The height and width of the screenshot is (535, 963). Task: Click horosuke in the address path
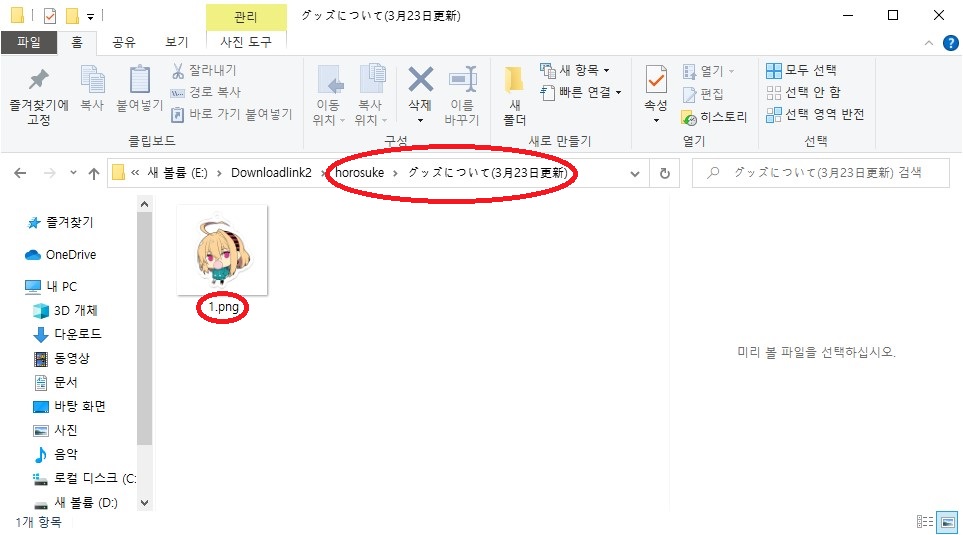[x=359, y=173]
